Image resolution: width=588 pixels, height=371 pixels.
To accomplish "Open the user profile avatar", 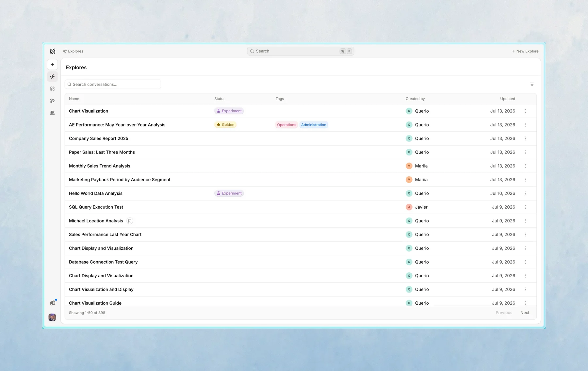I will click(52, 317).
